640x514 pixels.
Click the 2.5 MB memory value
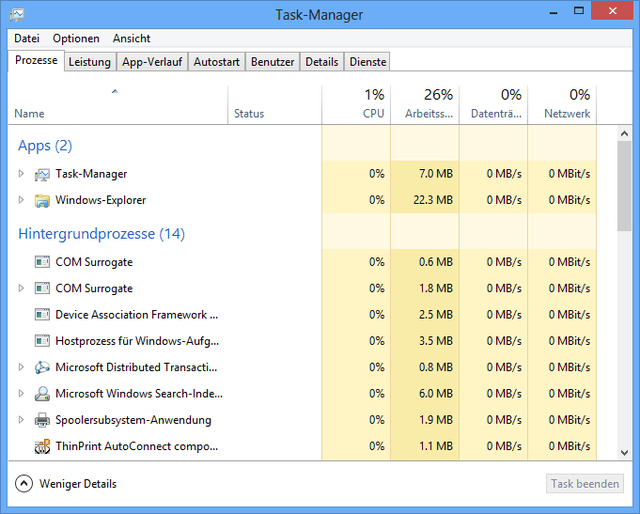click(436, 315)
